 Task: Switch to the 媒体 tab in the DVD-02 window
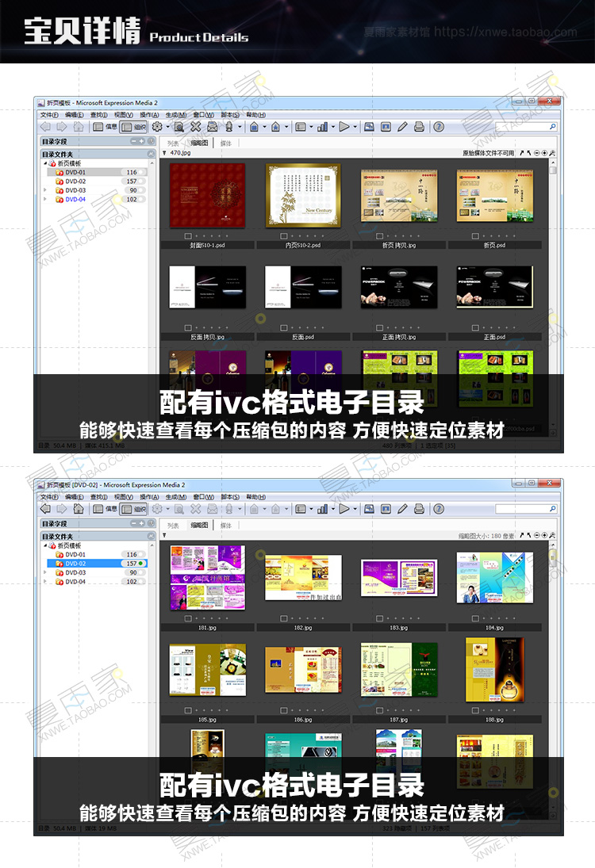(226, 525)
